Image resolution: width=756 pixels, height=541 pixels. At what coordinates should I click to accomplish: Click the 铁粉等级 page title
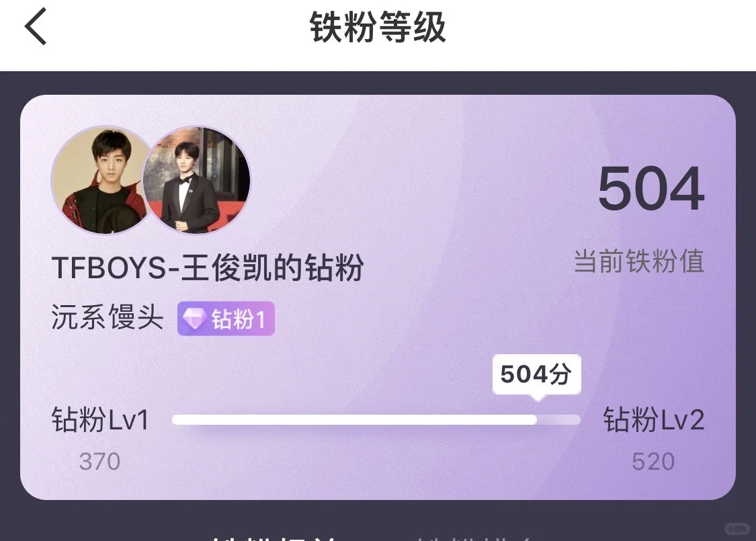pyautogui.click(x=378, y=27)
